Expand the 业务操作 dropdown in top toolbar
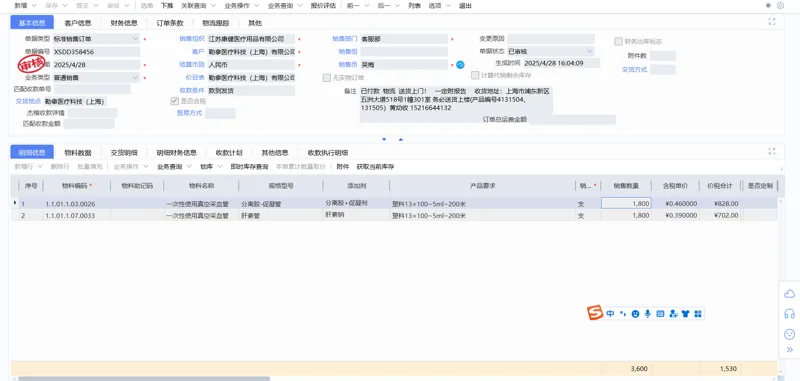This screenshot has width=800, height=381. [x=256, y=6]
